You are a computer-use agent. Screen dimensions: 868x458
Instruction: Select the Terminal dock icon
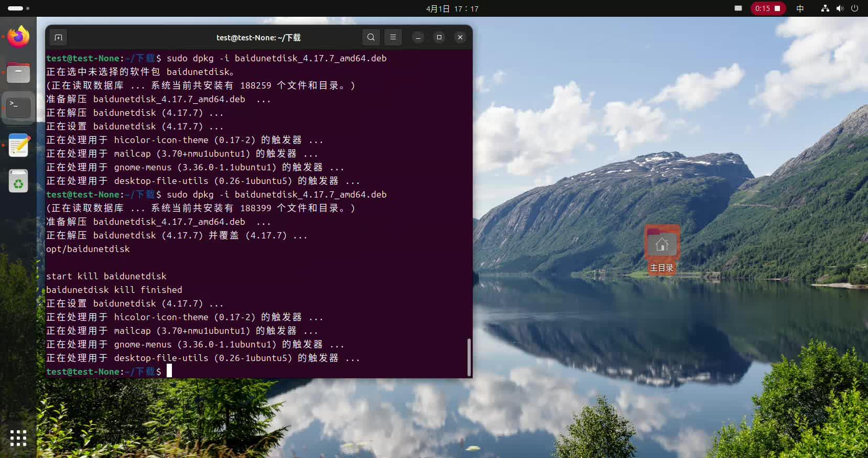18,107
